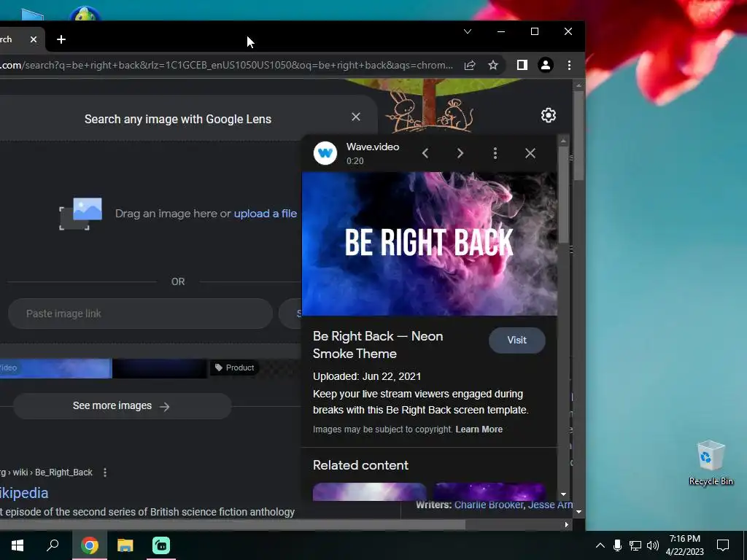Click the Visit button

point(517,340)
